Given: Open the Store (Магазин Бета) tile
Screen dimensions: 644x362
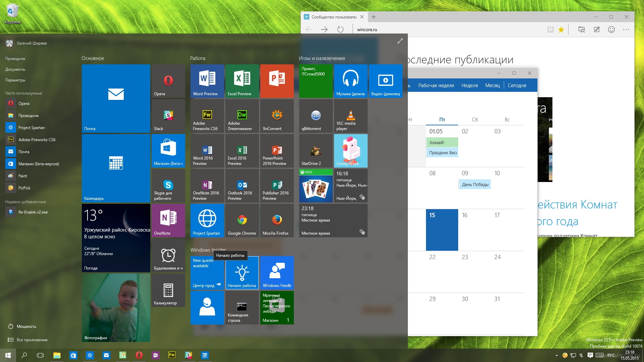Looking at the screenshot, I should [168, 151].
